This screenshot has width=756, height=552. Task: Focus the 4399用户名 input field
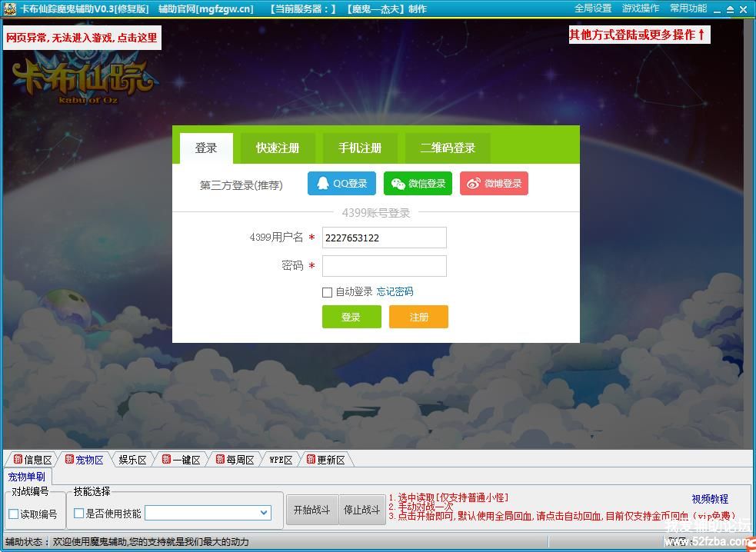pyautogui.click(x=385, y=238)
